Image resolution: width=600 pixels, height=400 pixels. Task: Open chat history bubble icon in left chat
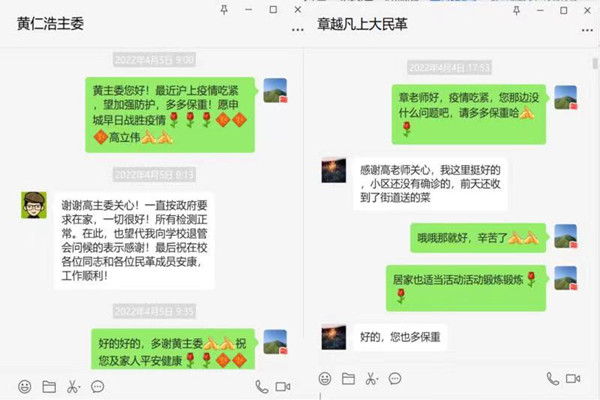coord(98,387)
